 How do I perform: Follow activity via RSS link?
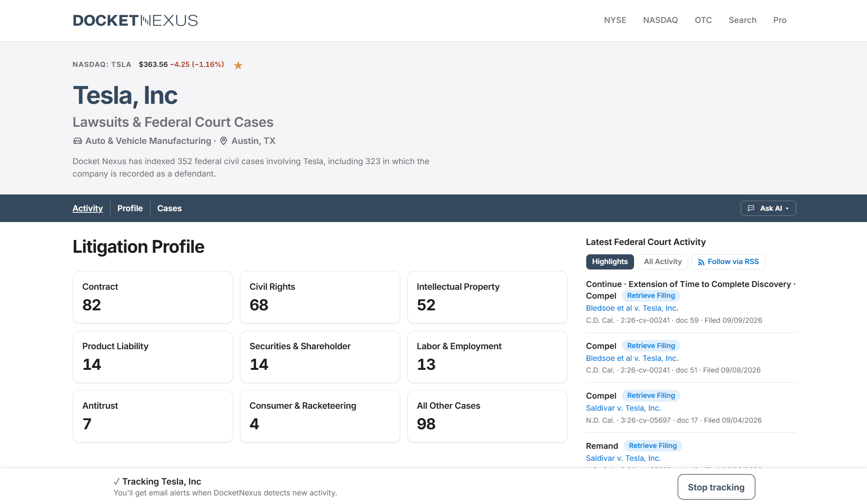click(728, 262)
